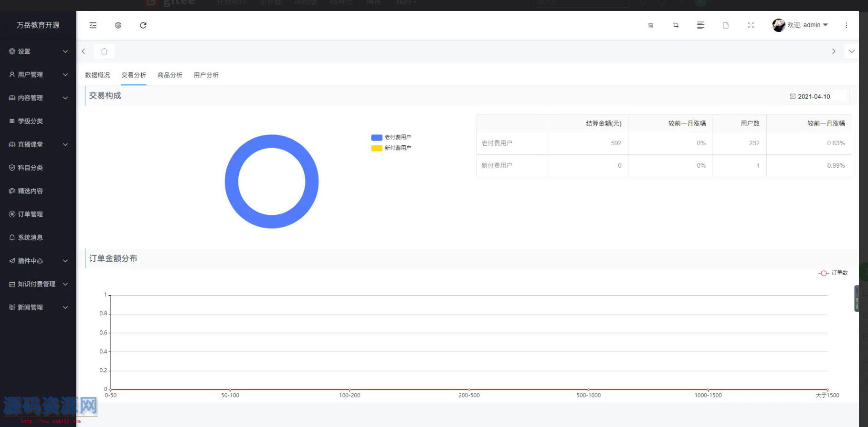Expand the 直播课堂 sidebar menu
The image size is (868, 427).
pyautogui.click(x=38, y=144)
